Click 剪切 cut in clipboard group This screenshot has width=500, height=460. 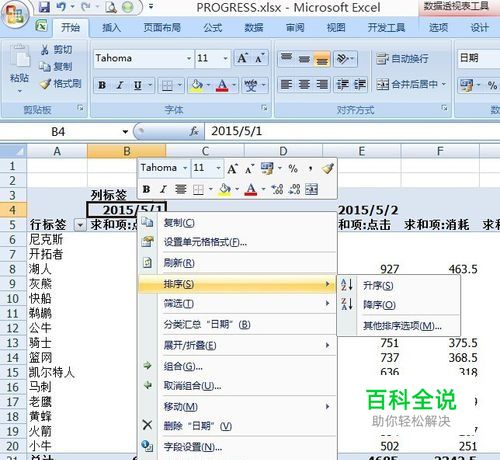pyautogui.click(x=56, y=50)
